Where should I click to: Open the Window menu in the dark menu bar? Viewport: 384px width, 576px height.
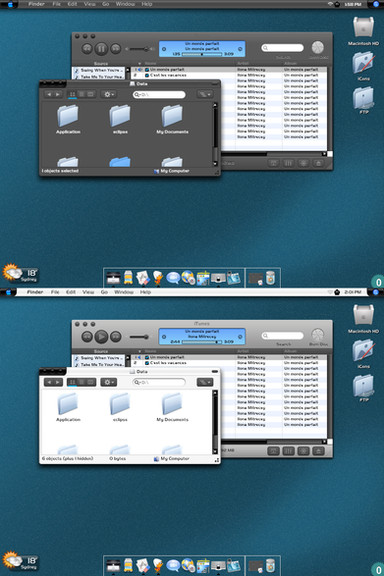point(125,4)
